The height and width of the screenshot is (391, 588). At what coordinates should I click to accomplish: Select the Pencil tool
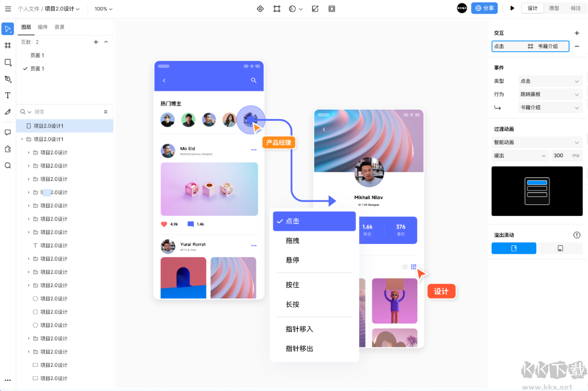(x=8, y=112)
